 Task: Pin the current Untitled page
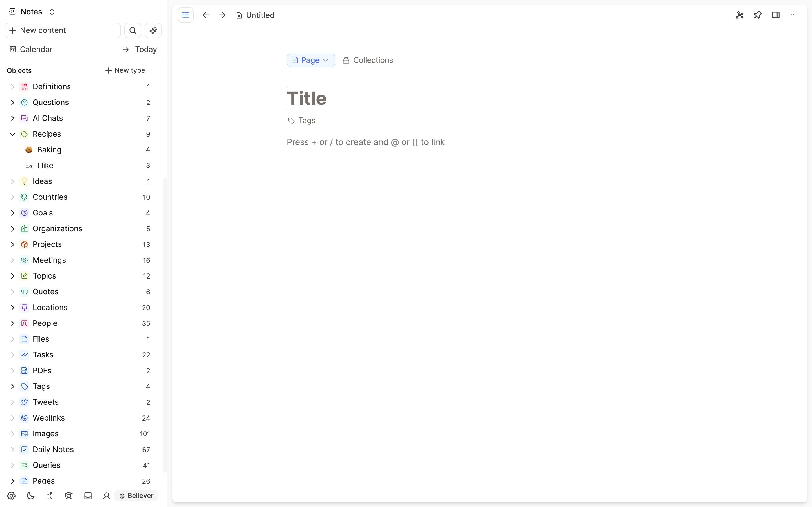[758, 15]
